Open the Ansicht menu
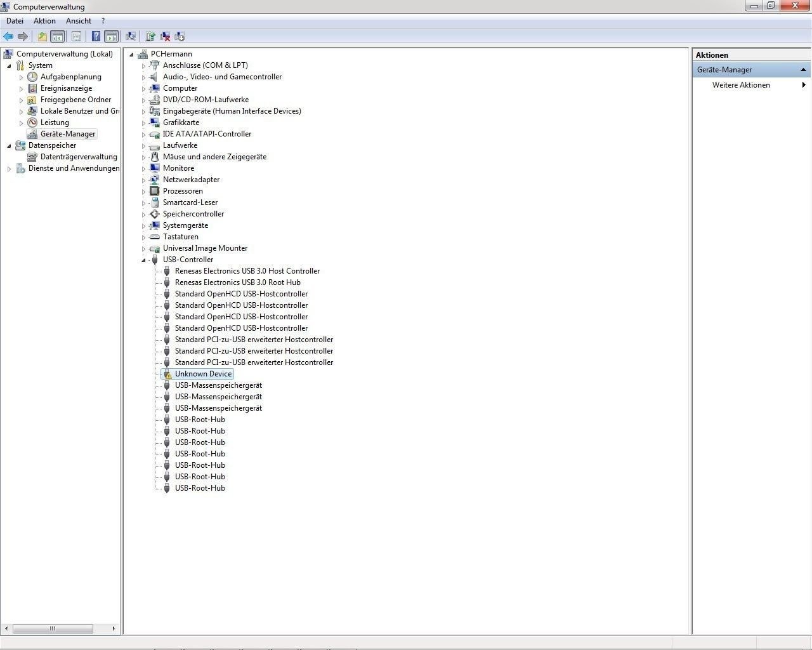The image size is (812, 650). 79,21
